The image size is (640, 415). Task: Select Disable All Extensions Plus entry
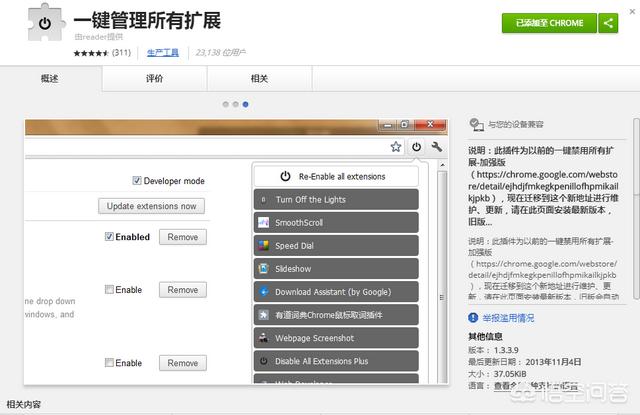coord(336,361)
